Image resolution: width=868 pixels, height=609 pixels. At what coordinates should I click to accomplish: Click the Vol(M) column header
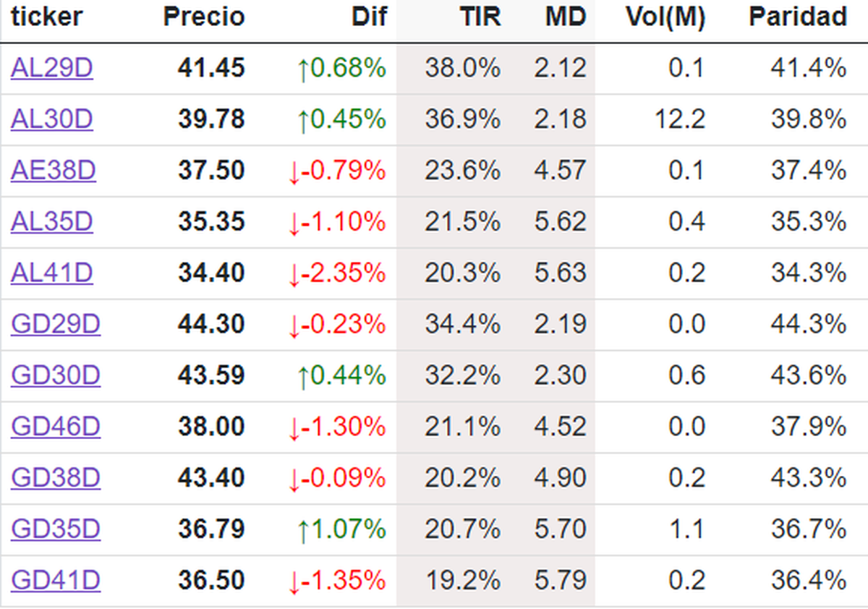665,17
